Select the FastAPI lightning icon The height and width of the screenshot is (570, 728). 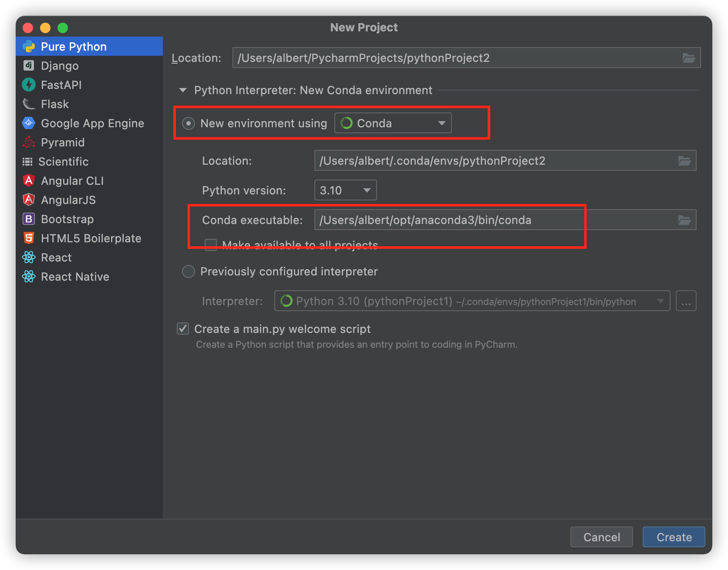[x=29, y=85]
